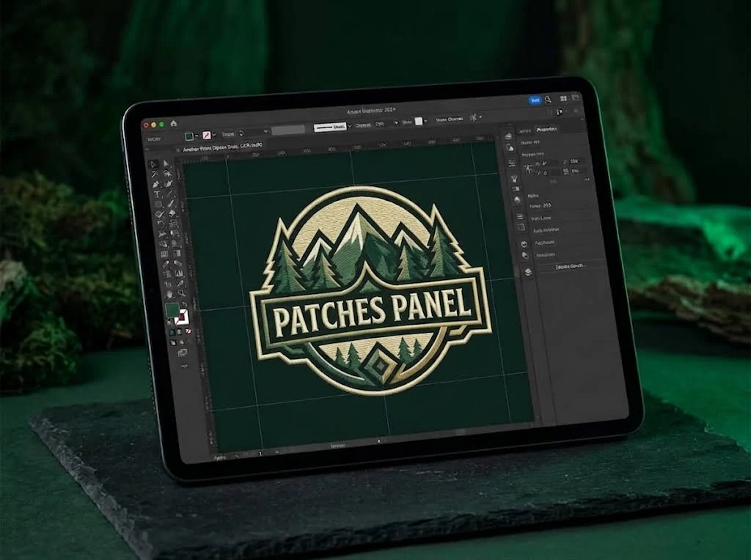Switch to the Properties panel tab

click(546, 129)
